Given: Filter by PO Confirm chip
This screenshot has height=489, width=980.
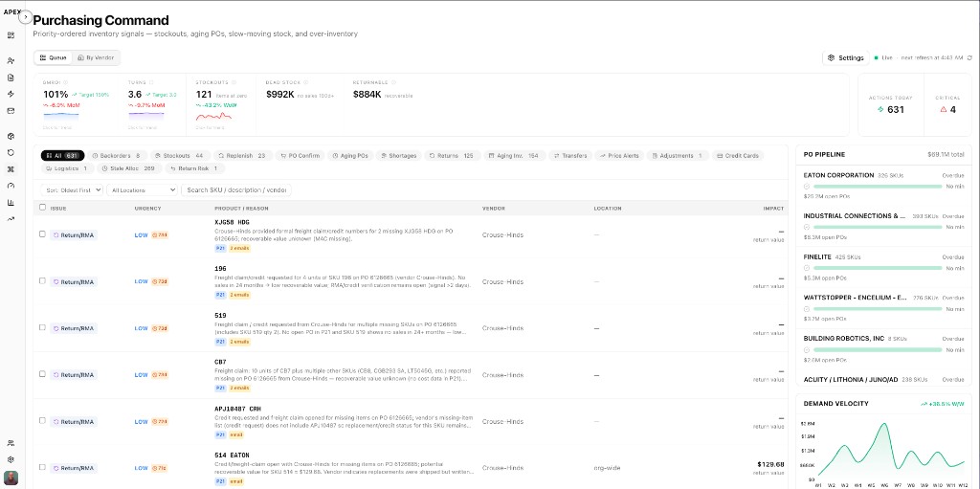Looking at the screenshot, I should (301, 156).
